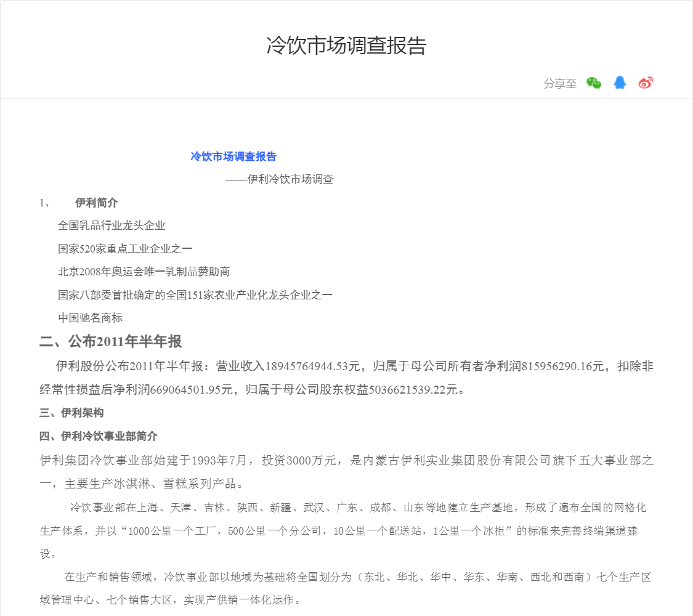Viewport: 693px width, 616px height.
Task: Share the report to Weibo
Action: pyautogui.click(x=646, y=83)
